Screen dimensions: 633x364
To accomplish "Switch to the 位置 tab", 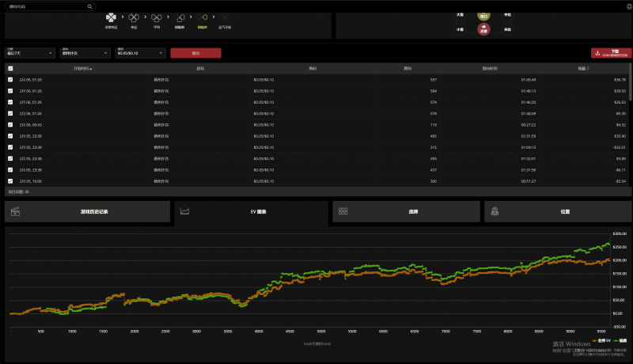I will (x=564, y=211).
